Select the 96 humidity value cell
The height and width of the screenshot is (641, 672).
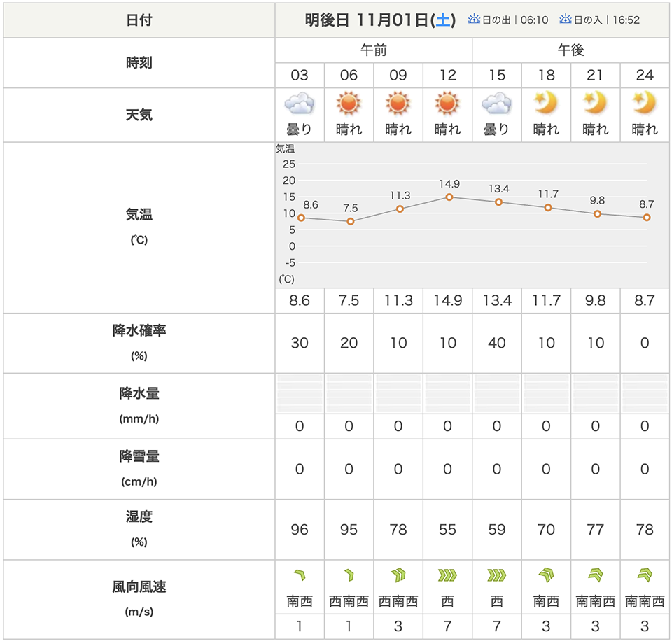point(300,530)
